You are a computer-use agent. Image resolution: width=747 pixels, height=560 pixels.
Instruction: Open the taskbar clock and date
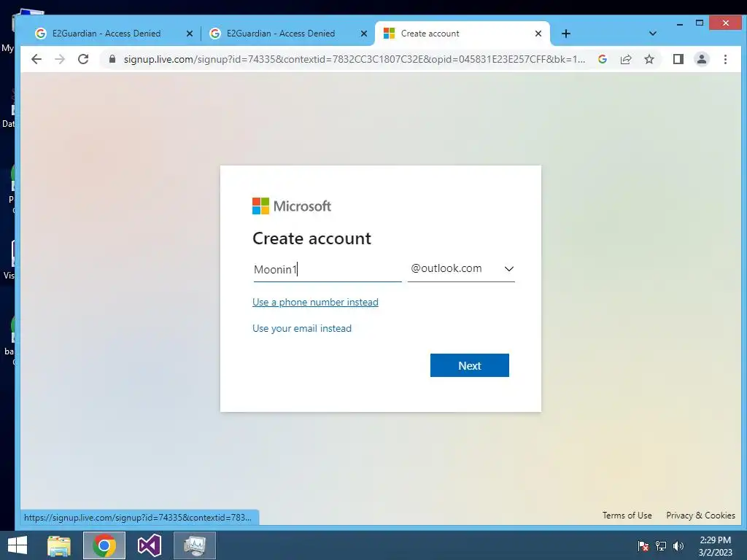tap(715, 545)
